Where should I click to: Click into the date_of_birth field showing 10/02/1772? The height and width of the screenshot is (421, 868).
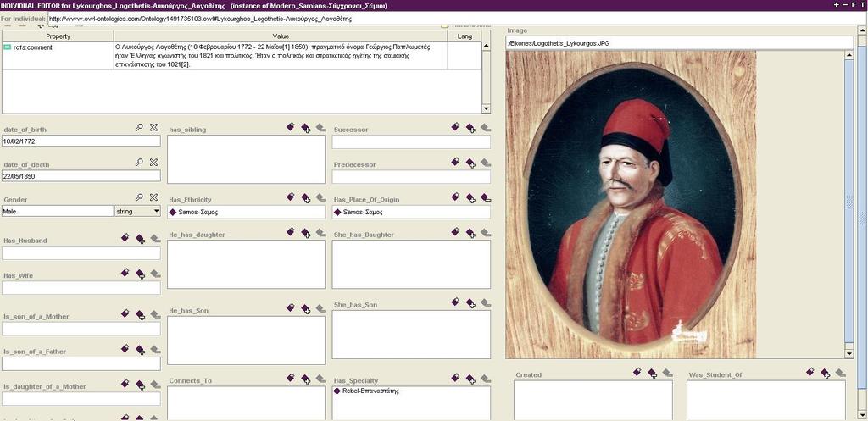(81, 141)
